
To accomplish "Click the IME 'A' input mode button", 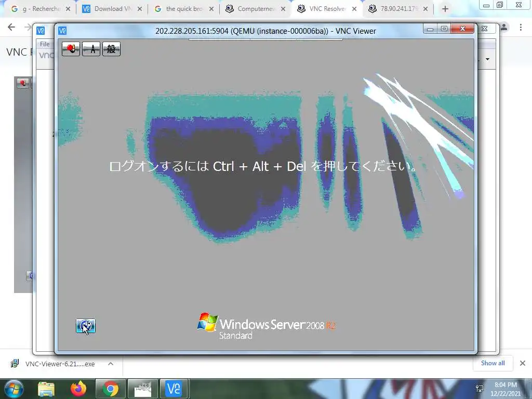I will coord(91,49).
